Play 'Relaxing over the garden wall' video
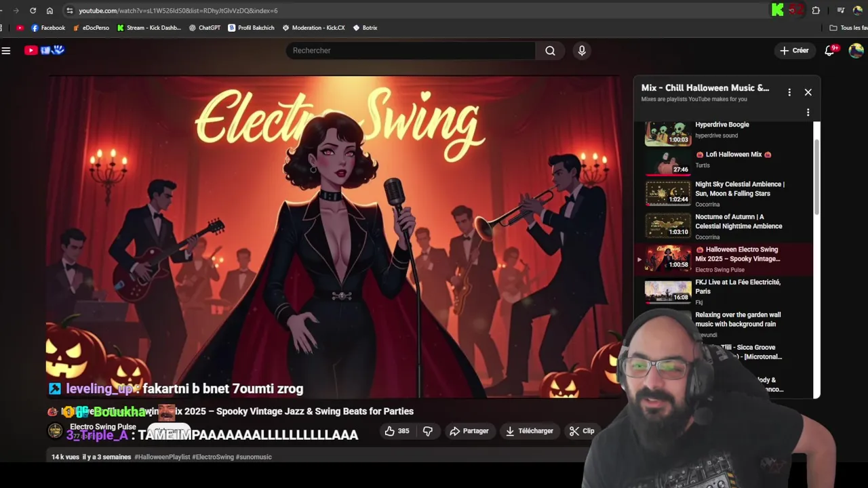The height and width of the screenshot is (488, 868). (738, 319)
